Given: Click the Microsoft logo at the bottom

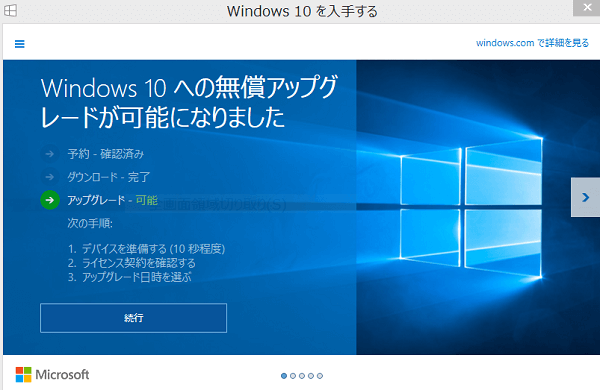Looking at the screenshot, I should click(52, 374).
